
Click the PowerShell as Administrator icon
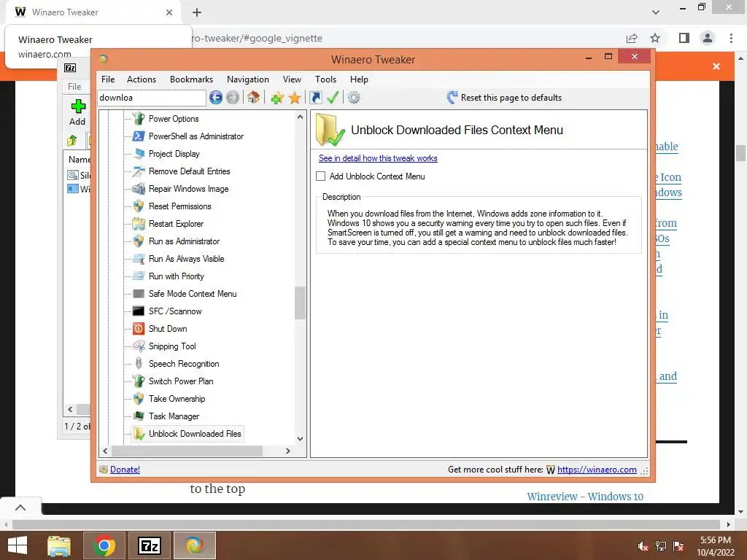tap(139, 136)
